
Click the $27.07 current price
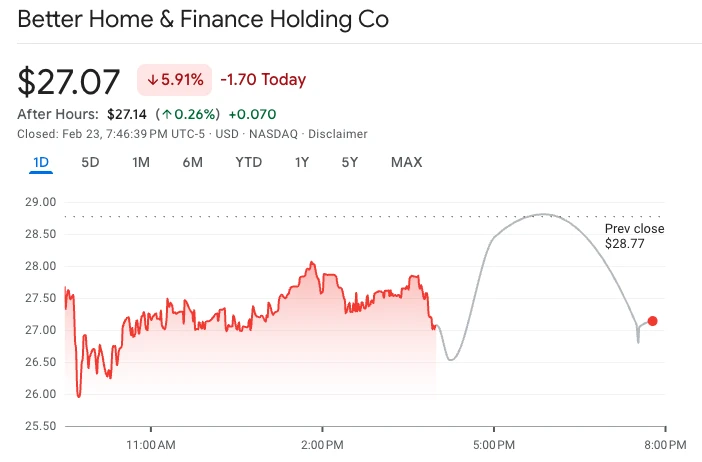69,81
